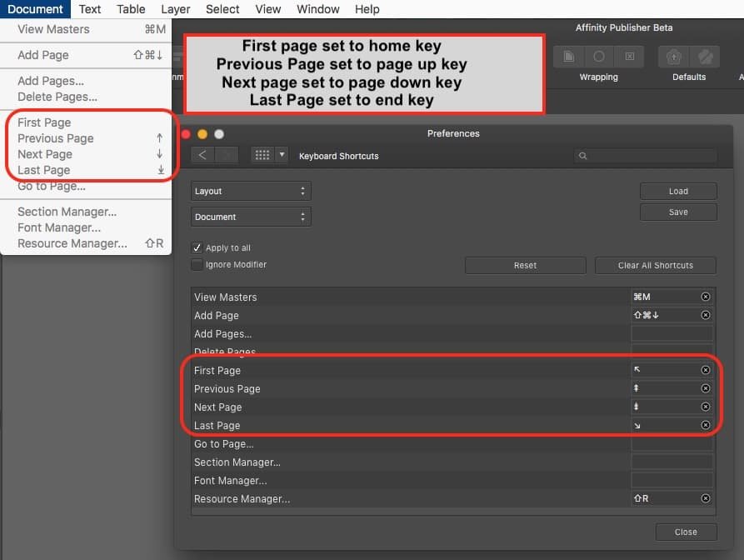Image resolution: width=744 pixels, height=560 pixels.
Task: Show all preferences grid
Action: (262, 156)
